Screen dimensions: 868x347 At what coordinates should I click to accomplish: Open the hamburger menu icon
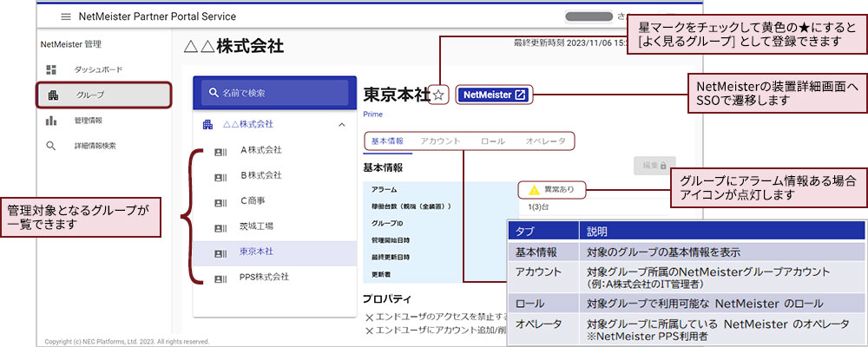pos(66,16)
